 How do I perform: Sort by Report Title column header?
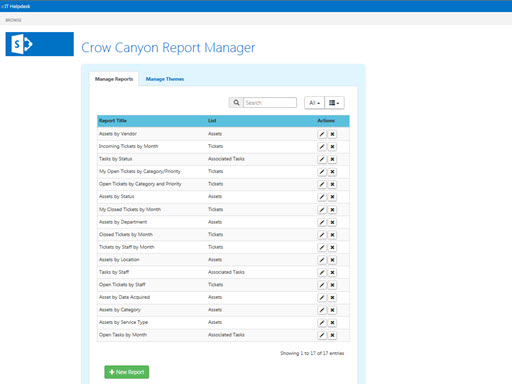pyautogui.click(x=113, y=121)
